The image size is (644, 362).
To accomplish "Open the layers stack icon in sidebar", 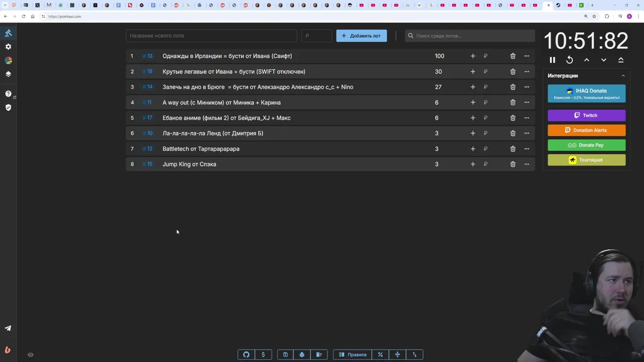I will 8,74.
